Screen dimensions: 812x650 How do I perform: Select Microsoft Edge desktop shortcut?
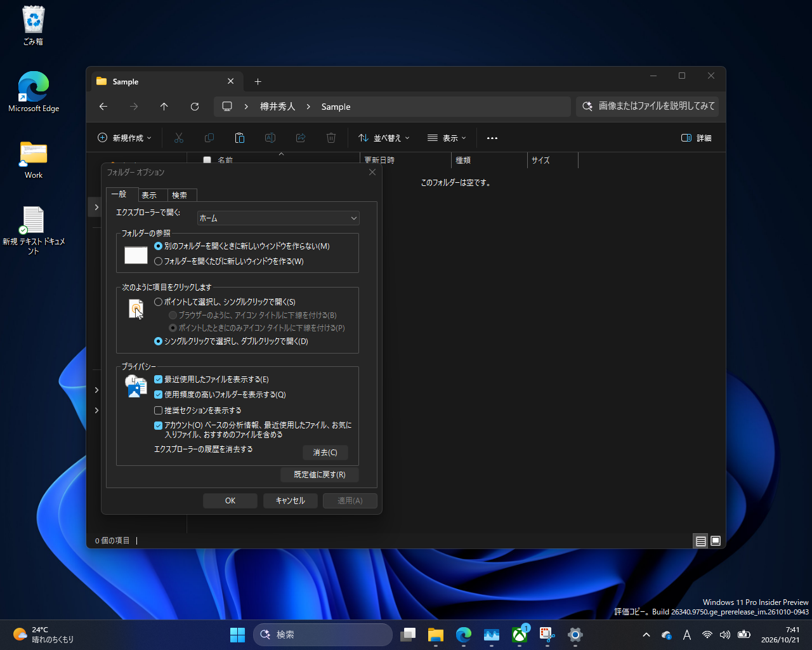click(x=34, y=92)
